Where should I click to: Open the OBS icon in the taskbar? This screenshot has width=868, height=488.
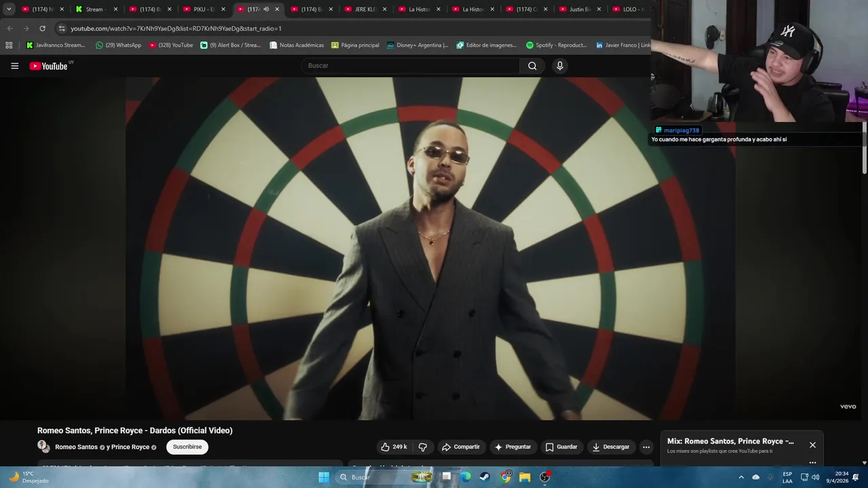(545, 477)
